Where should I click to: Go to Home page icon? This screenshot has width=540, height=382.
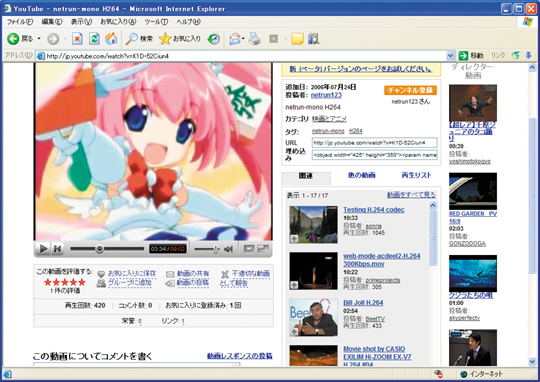pos(111,39)
